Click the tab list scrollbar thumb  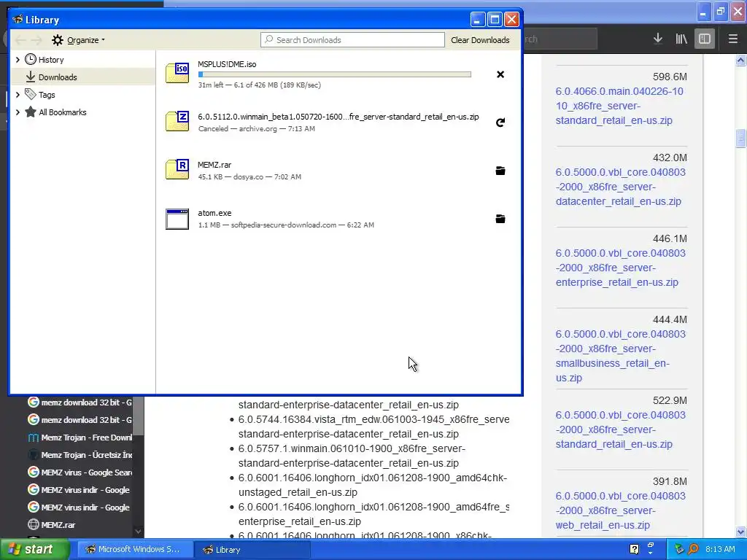pyautogui.click(x=138, y=416)
